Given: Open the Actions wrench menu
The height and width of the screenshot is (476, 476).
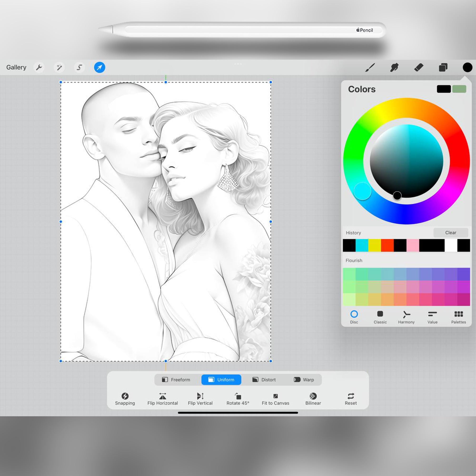Looking at the screenshot, I should click(39, 67).
